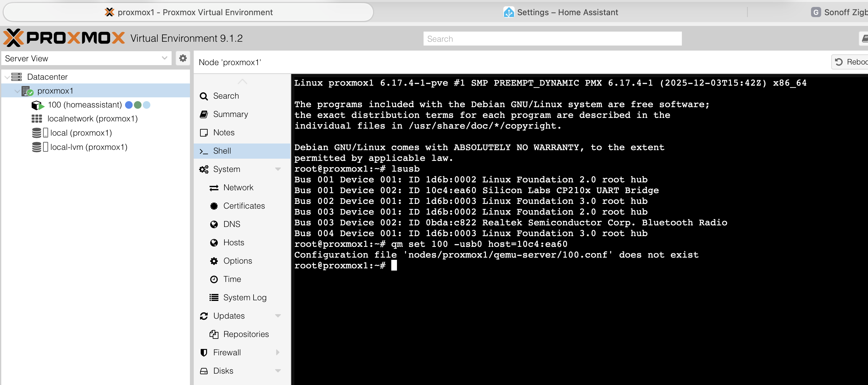Image resolution: width=868 pixels, height=385 pixels.
Task: Select Summary in node menu
Action: click(230, 114)
